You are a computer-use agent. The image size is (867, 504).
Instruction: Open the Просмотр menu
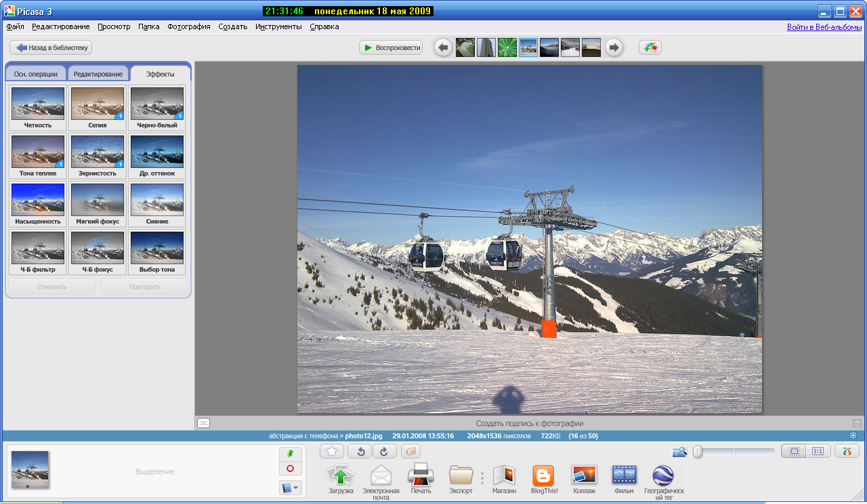(114, 27)
